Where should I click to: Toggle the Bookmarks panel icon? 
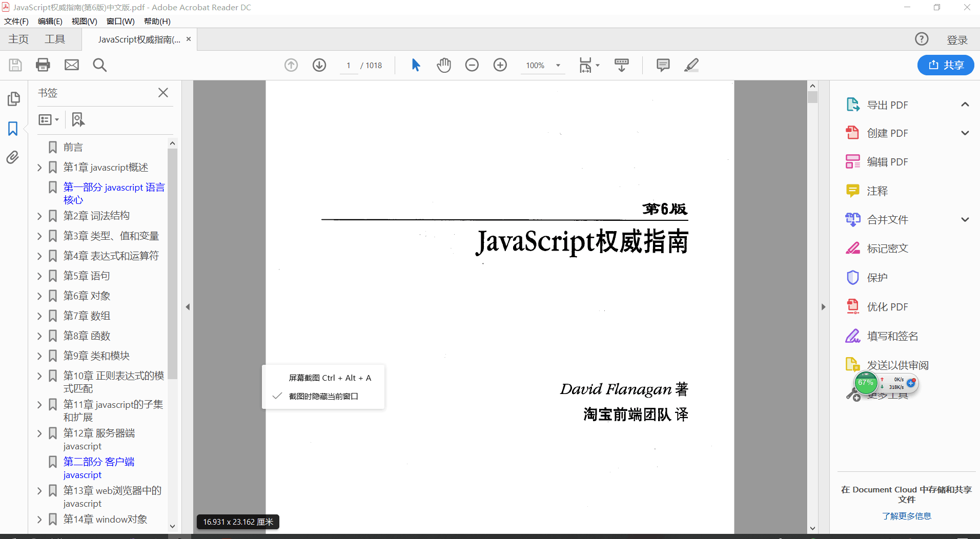pyautogui.click(x=13, y=128)
